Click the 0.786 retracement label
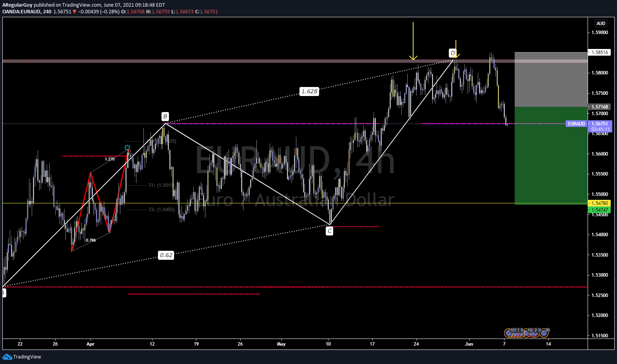The width and height of the screenshot is (617, 364). [x=91, y=240]
